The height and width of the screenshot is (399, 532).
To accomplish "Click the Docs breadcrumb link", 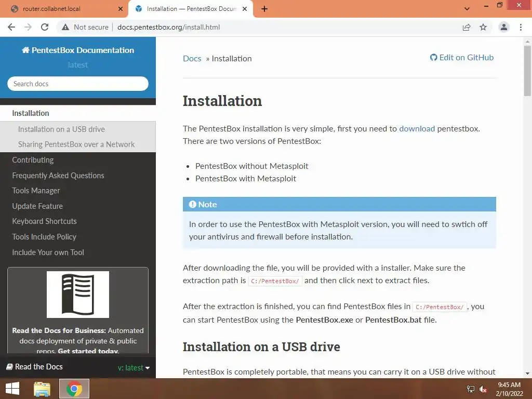I will click(x=192, y=58).
